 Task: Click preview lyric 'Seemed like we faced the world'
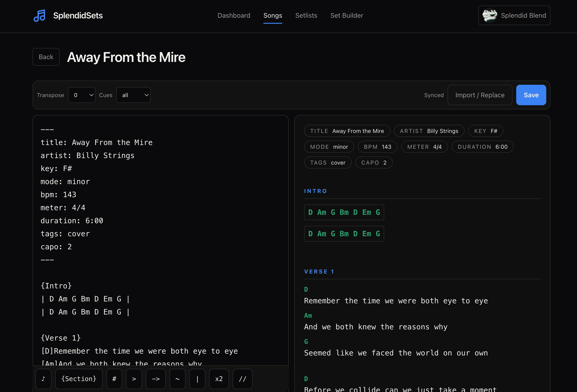[371, 353]
